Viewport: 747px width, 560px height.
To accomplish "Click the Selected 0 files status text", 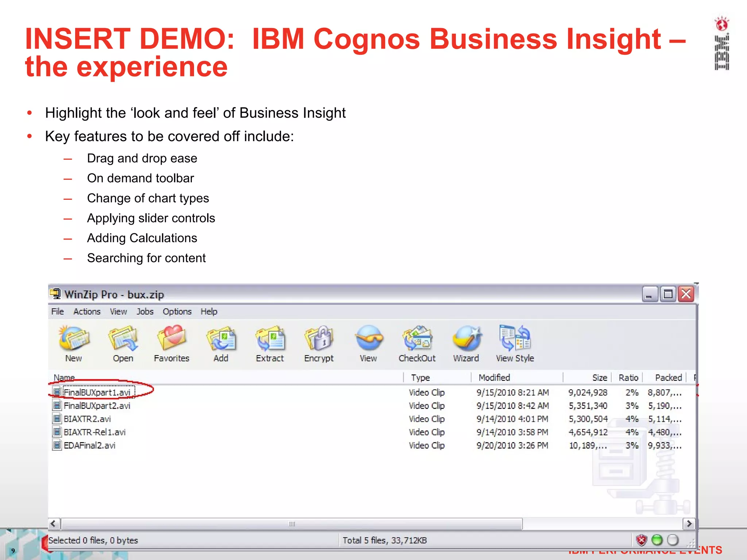I will point(93,540).
